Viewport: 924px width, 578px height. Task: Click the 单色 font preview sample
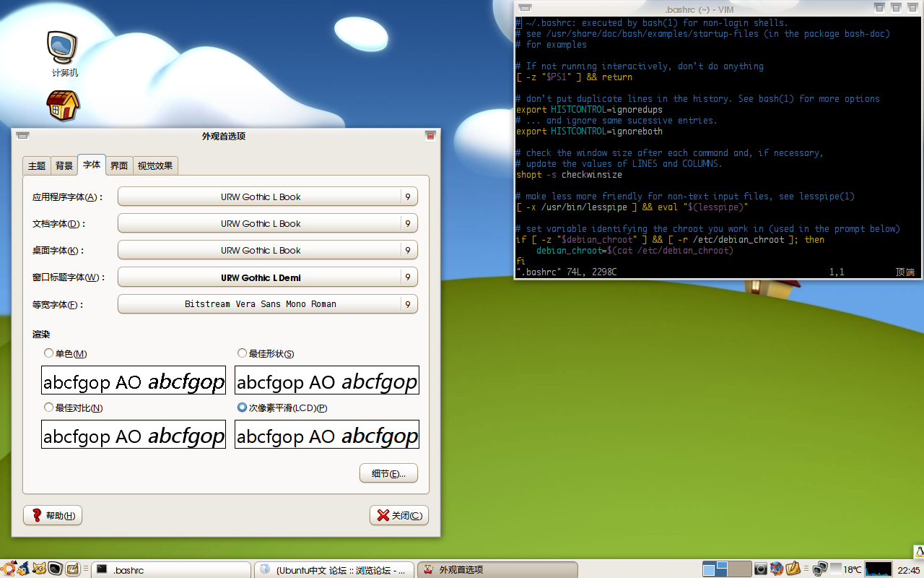click(134, 380)
